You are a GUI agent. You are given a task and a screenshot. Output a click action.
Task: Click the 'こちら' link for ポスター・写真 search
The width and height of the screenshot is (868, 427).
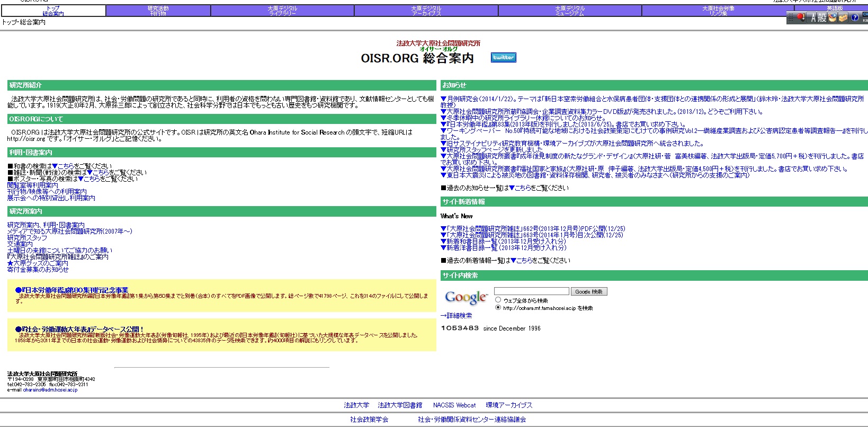[88, 179]
